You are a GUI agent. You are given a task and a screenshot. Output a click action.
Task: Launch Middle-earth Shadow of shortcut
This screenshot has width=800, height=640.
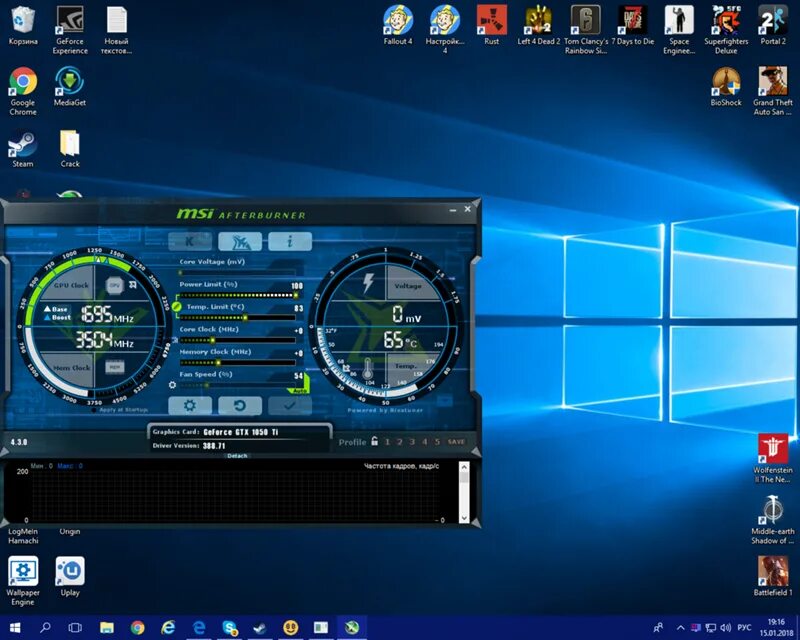coord(773,520)
